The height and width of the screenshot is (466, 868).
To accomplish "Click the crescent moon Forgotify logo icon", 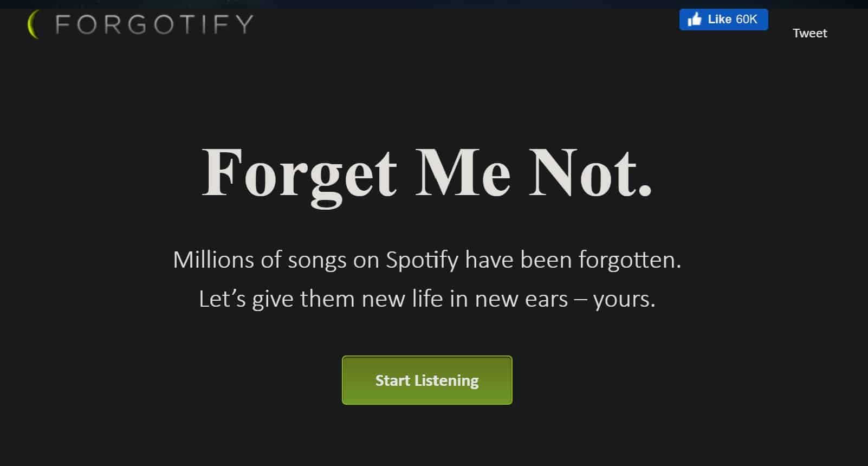I will (34, 24).
